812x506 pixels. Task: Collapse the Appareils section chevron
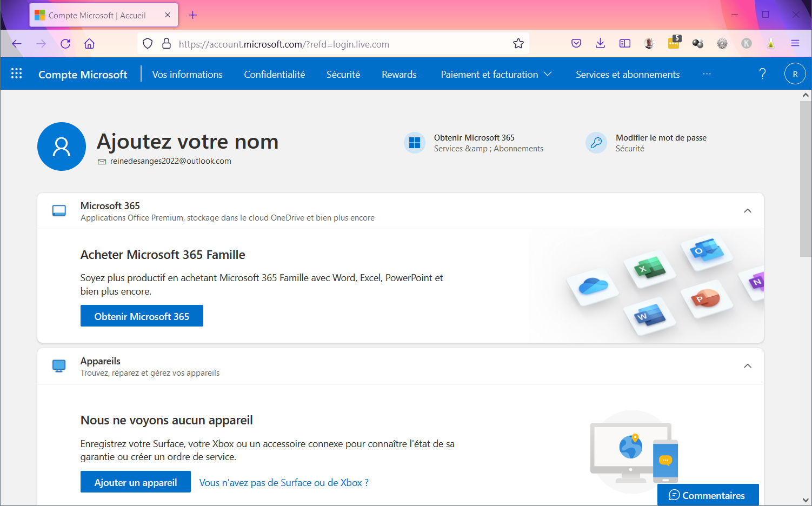click(748, 366)
